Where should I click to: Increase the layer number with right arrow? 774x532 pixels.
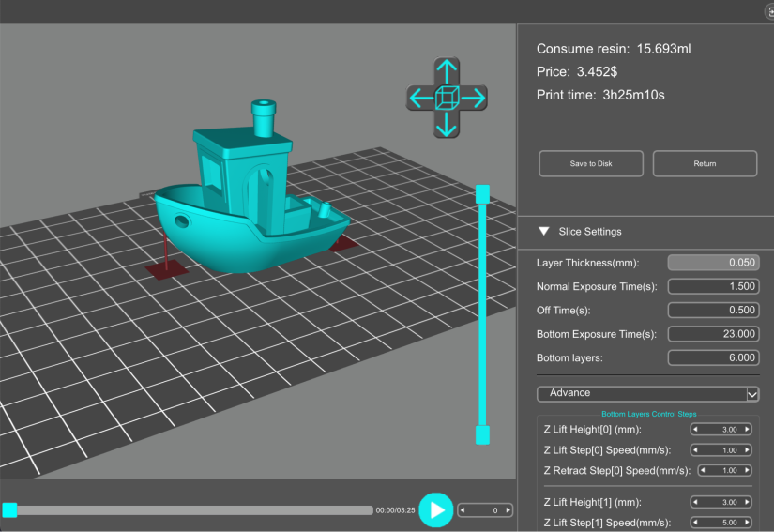(508, 510)
